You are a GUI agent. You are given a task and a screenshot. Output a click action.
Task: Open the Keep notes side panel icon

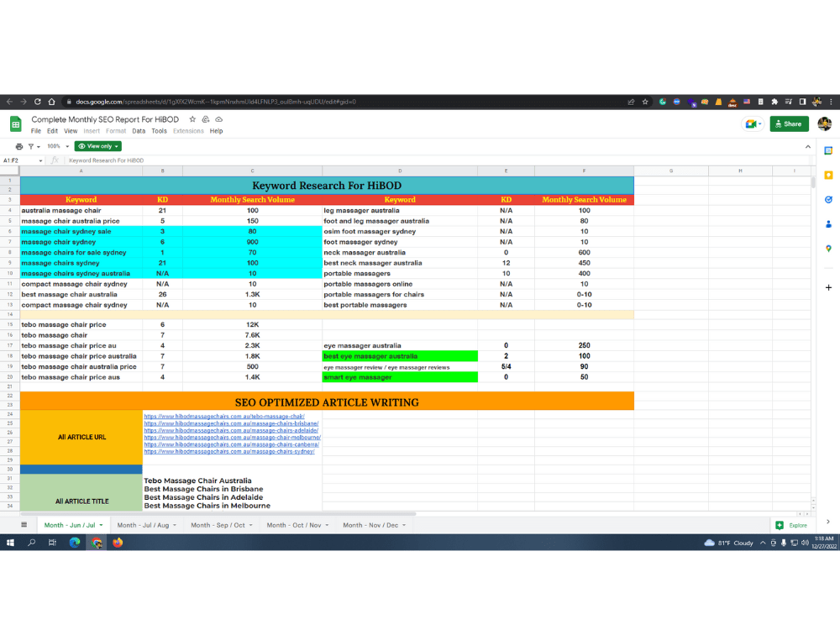828,176
